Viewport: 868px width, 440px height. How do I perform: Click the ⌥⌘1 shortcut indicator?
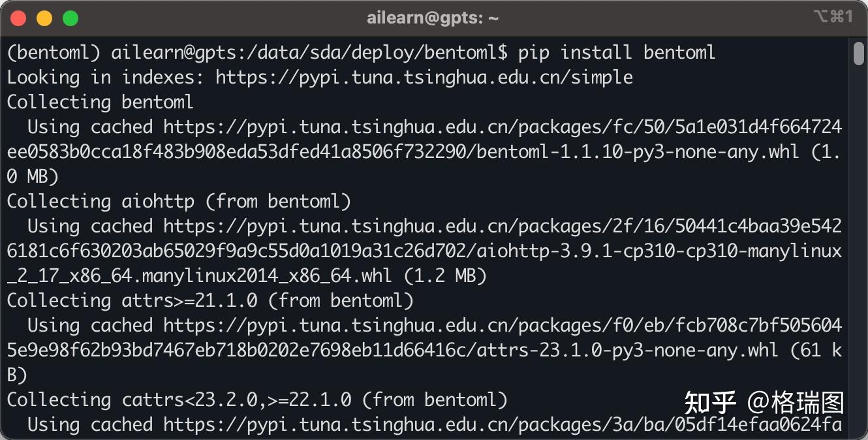pos(833,17)
